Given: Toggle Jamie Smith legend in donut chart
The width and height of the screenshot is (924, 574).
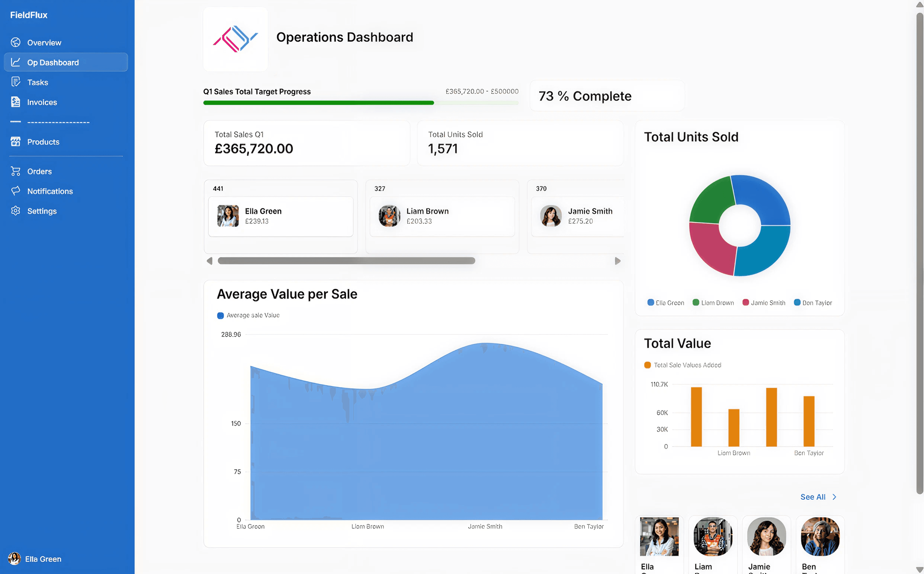Looking at the screenshot, I should [763, 303].
